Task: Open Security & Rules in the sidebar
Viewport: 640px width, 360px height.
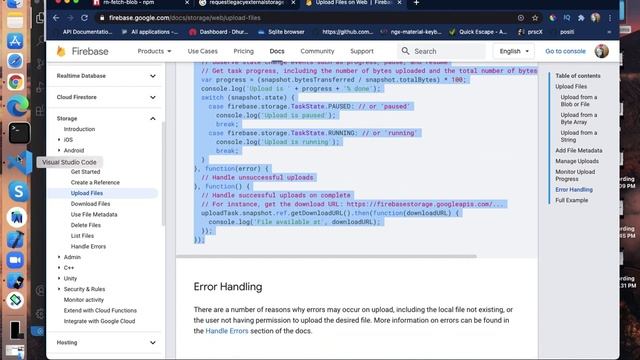Action: coord(84,289)
